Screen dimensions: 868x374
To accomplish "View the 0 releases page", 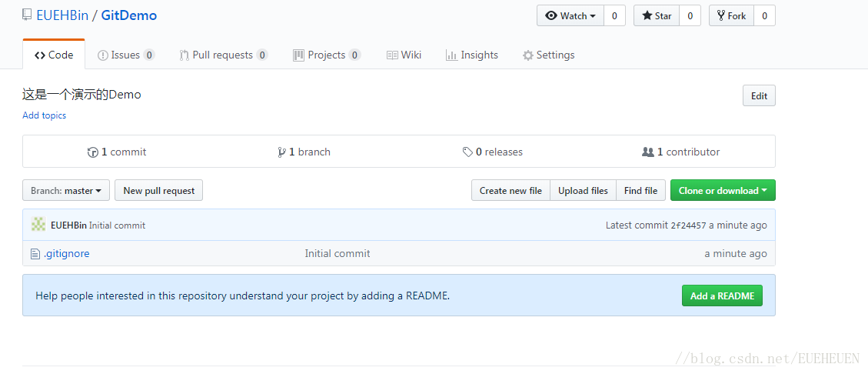I will pos(493,152).
